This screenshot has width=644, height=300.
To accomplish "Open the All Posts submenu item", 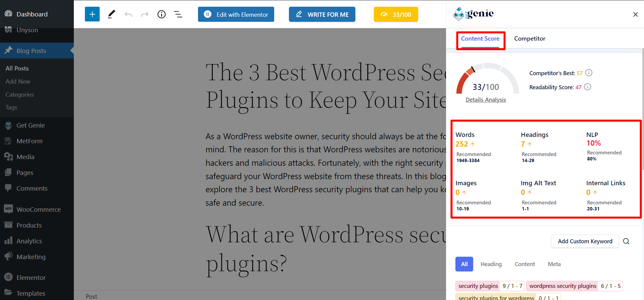I will [17, 68].
